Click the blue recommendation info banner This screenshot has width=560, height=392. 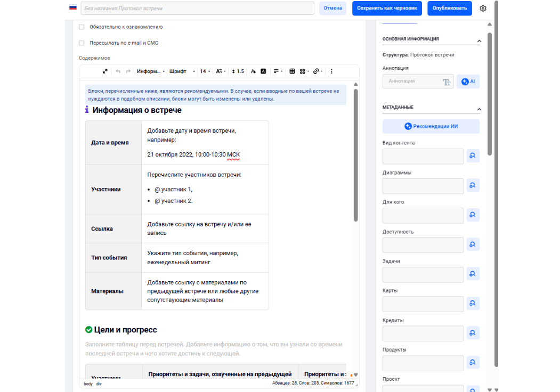click(x=215, y=95)
